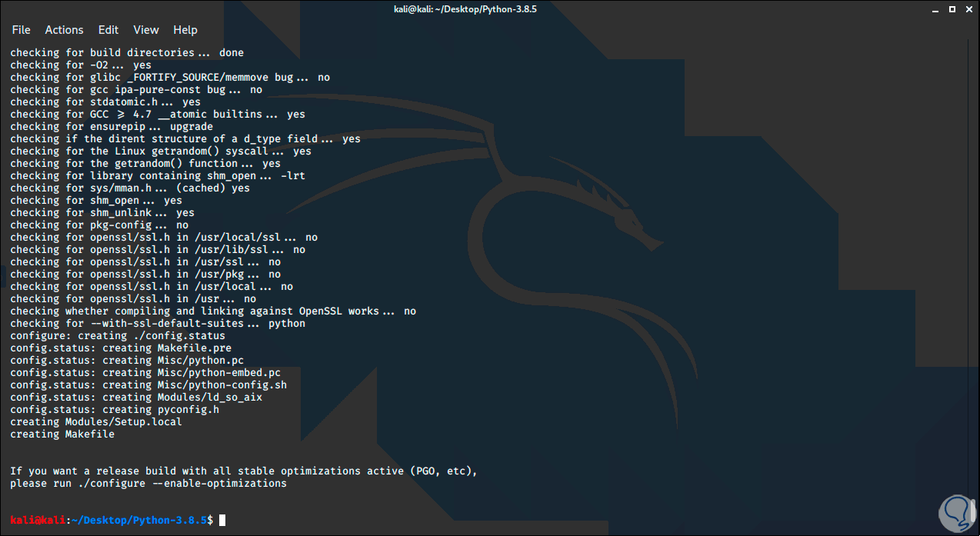Image resolution: width=980 pixels, height=536 pixels.
Task: Click 'creating Misc/python-embed.pc' line
Action: pyautogui.click(x=145, y=373)
